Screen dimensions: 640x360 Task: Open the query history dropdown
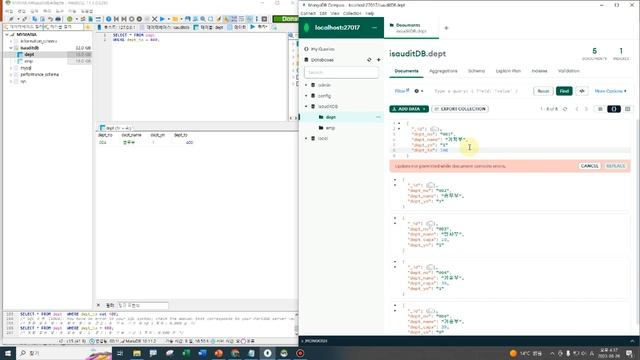(x=419, y=91)
